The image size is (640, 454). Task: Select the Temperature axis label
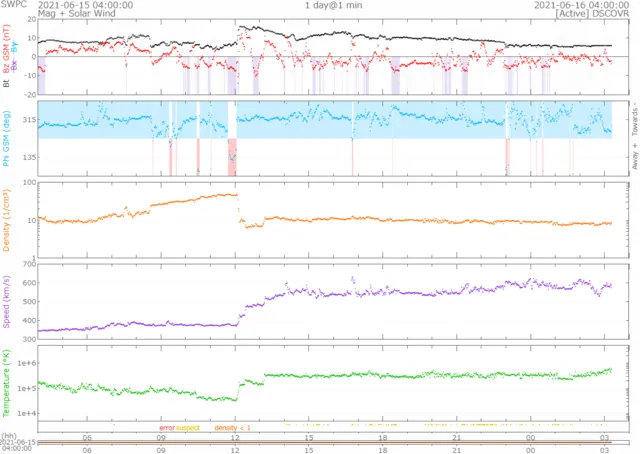click(x=7, y=380)
